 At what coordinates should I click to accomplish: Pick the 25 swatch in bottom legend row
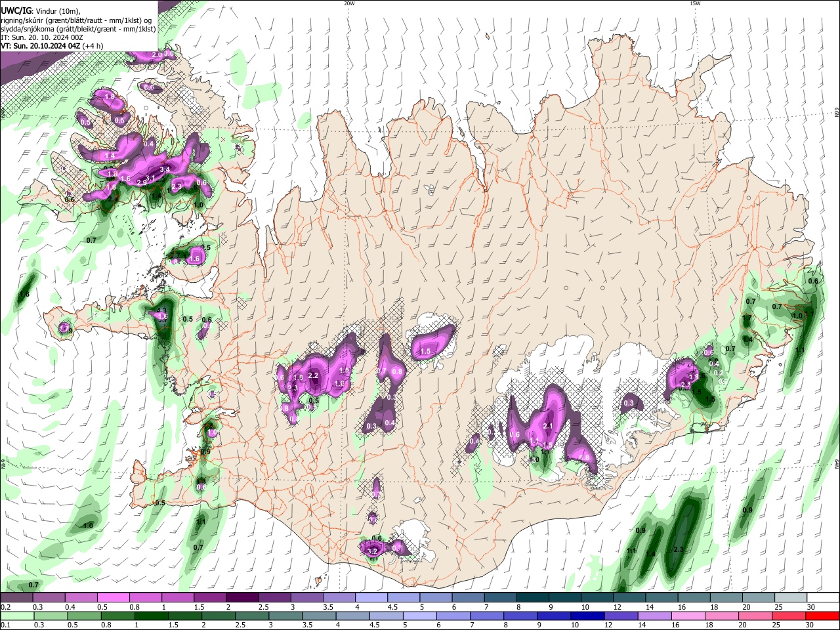789,616
